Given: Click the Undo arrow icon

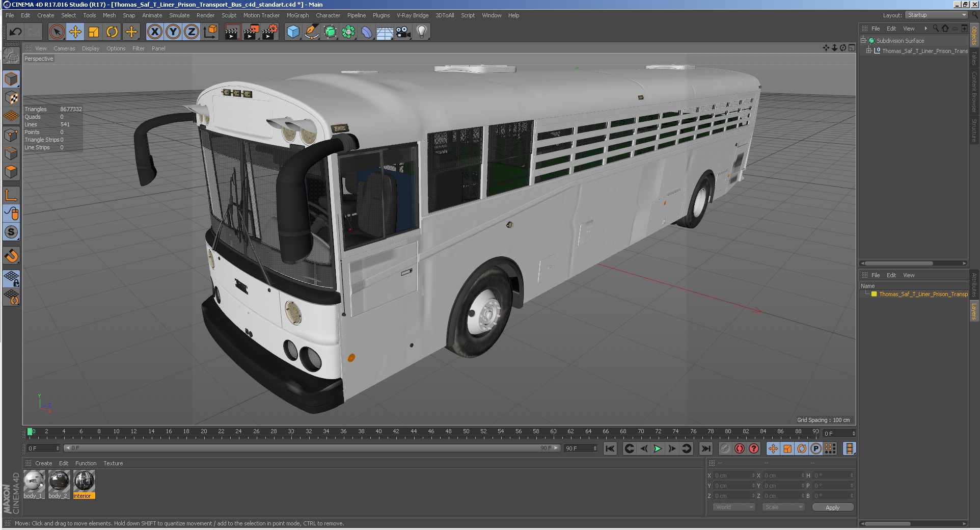Looking at the screenshot, I should (15, 32).
